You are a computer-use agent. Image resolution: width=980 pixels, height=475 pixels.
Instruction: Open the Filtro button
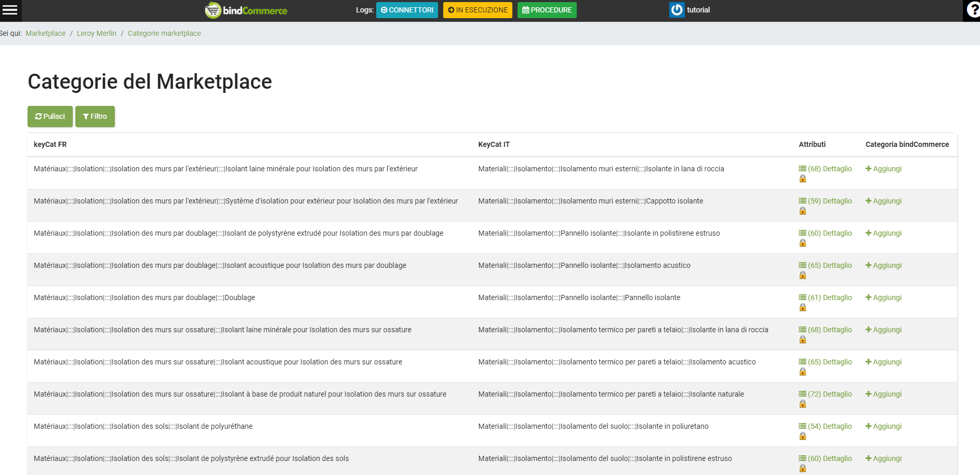[x=95, y=116]
